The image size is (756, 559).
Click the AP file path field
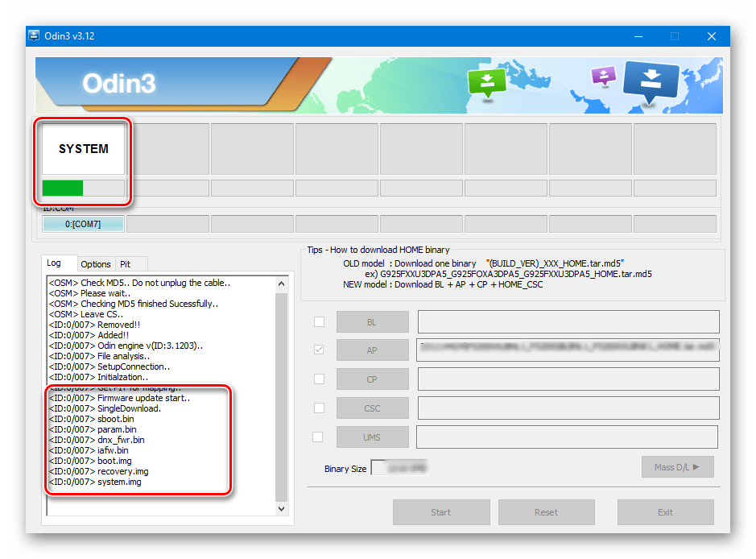568,350
